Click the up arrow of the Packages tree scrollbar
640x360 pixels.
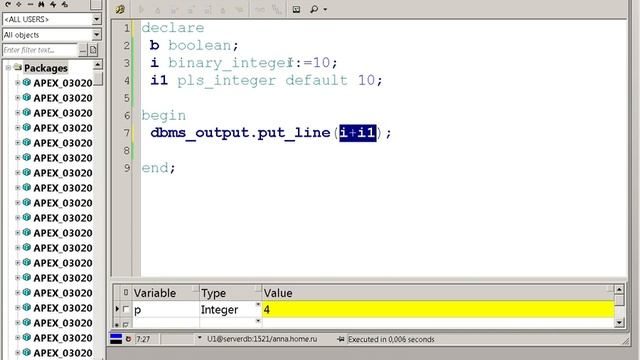click(x=98, y=64)
